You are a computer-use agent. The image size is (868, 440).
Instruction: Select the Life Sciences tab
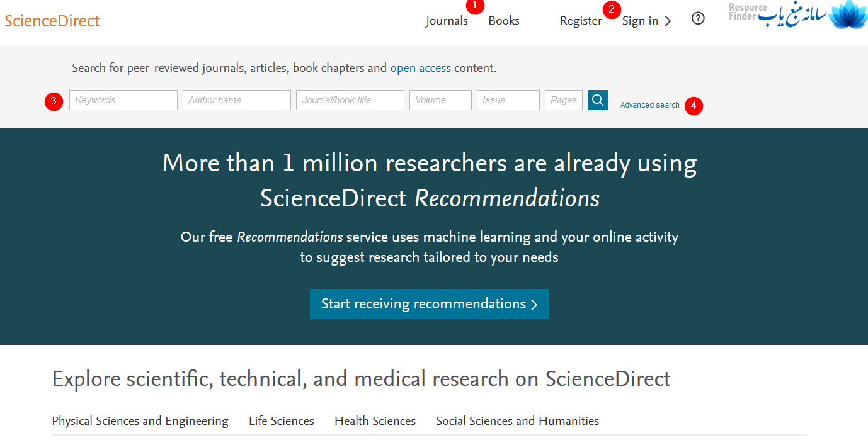(x=281, y=421)
